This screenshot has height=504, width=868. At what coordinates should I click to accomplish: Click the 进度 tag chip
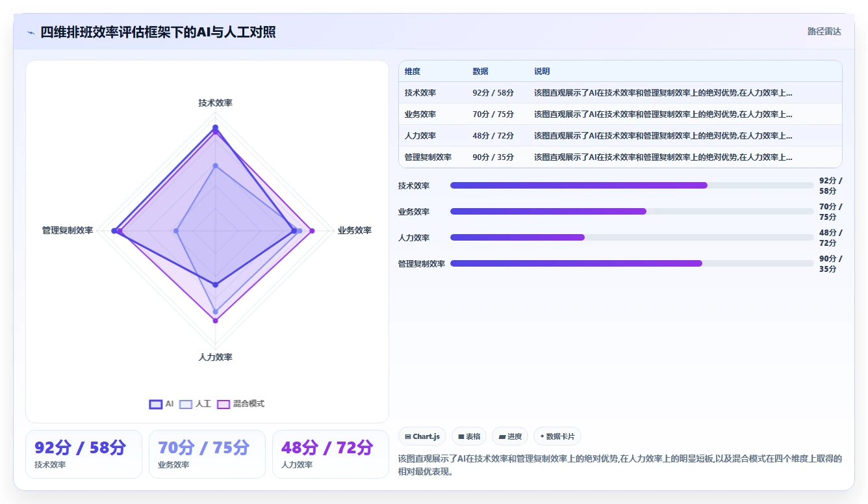510,436
